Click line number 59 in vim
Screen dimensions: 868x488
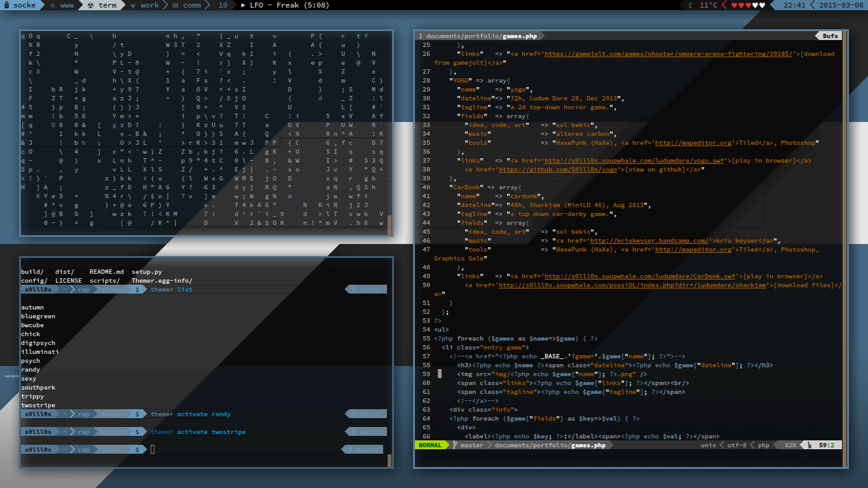click(426, 374)
